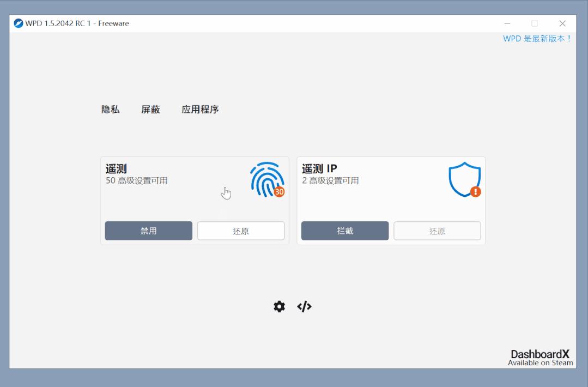Click the shield icon on 遥测 IP card
This screenshot has width=588, height=387.
[465, 180]
